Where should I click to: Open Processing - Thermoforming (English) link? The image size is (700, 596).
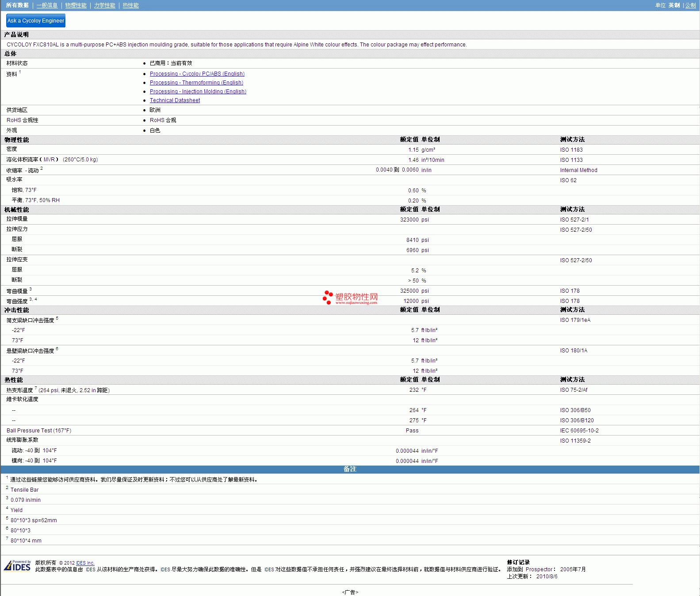pos(196,83)
